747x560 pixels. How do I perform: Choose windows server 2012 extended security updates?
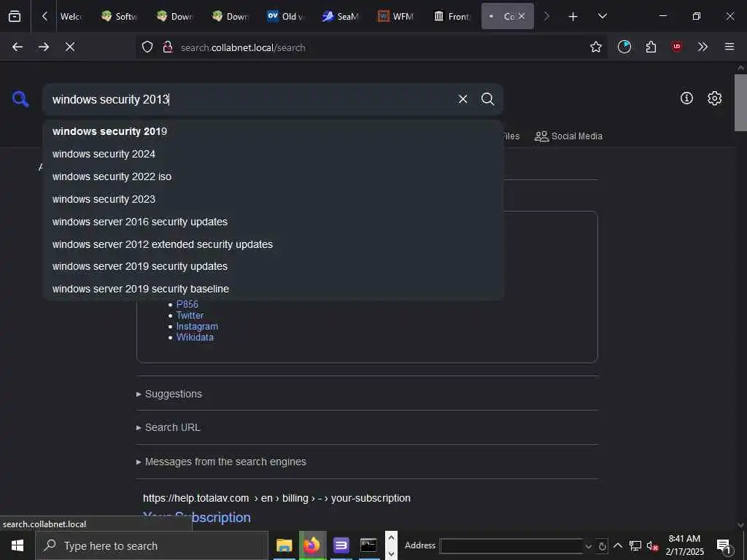click(274, 244)
